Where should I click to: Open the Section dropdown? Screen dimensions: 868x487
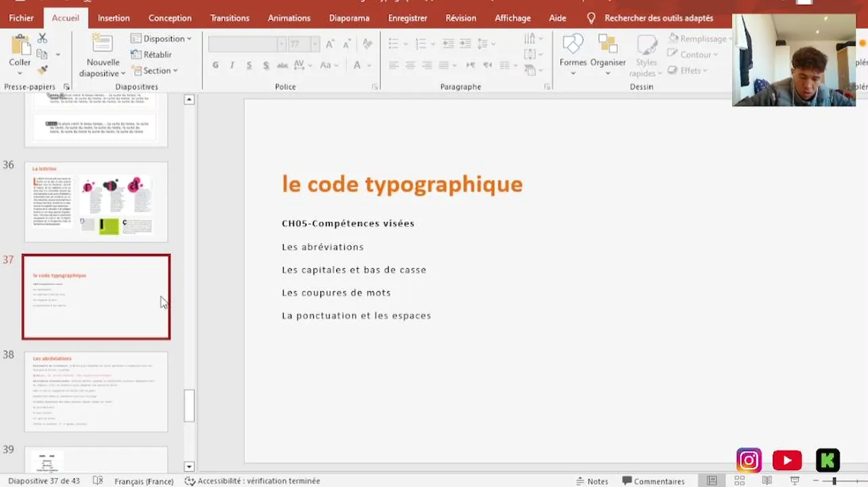154,70
